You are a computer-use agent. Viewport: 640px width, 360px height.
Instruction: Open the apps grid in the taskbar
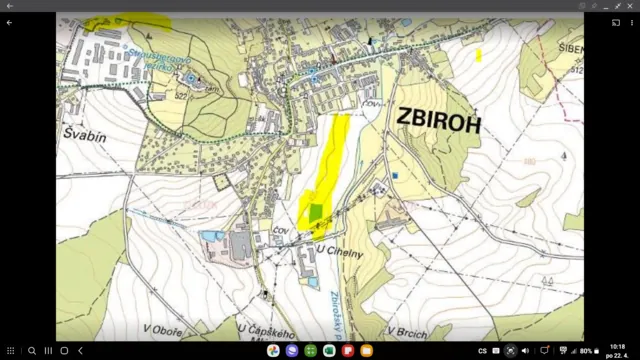[x=11, y=351]
